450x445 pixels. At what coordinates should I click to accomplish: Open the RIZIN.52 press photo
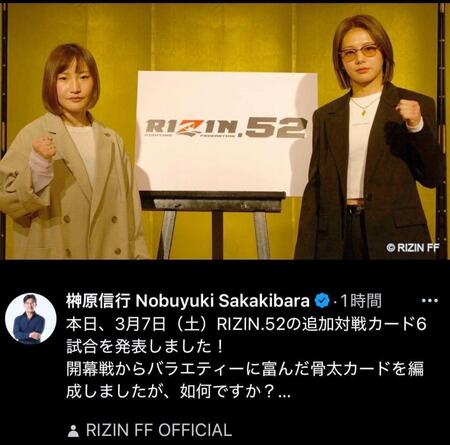pos(225,131)
